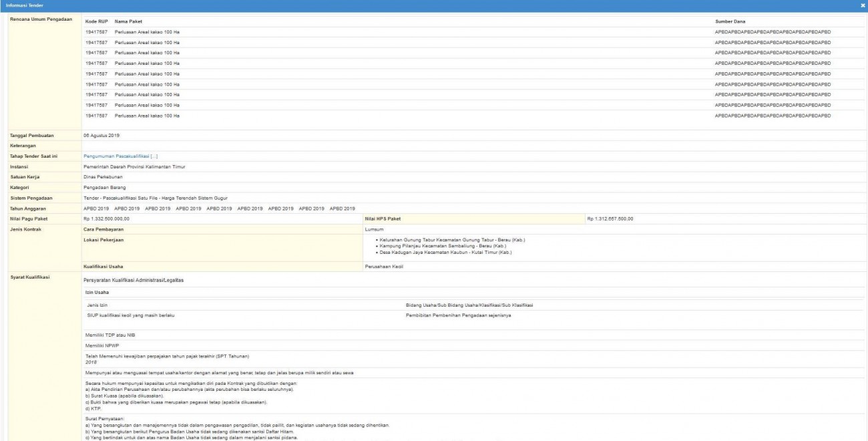The image size is (868, 441).
Task: Click the Nama Paket column header
Action: point(128,21)
